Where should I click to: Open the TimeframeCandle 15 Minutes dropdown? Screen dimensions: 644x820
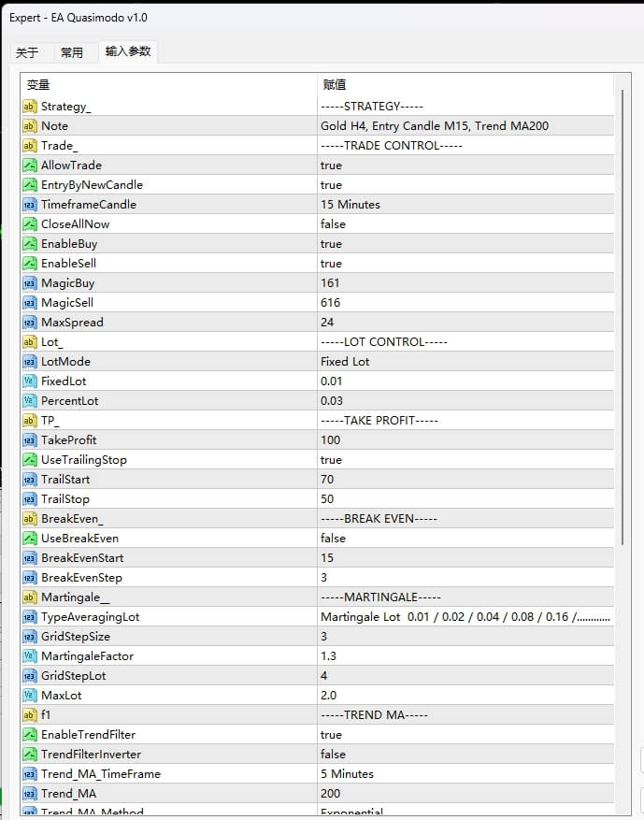(350, 205)
